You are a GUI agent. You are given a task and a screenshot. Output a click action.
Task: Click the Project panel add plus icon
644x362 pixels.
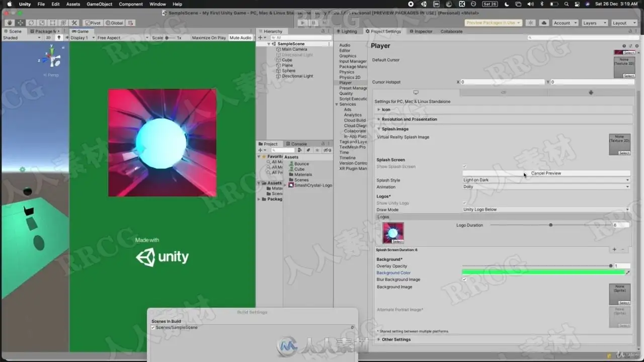click(x=260, y=150)
